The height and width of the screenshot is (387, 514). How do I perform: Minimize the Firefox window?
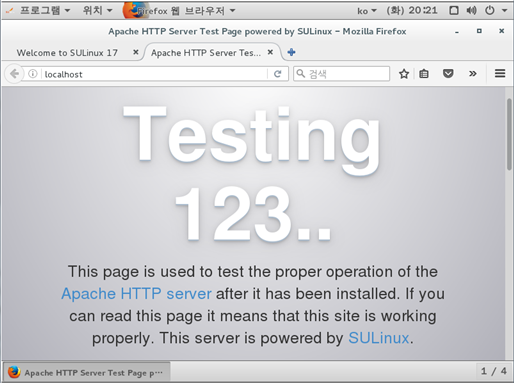[457, 32]
